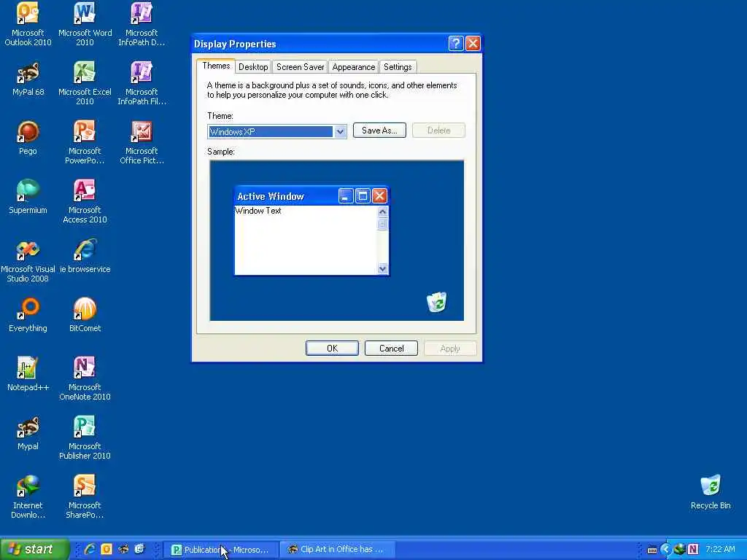
Task: Click the Sample preview Active Window thumbnail
Action: click(311, 230)
